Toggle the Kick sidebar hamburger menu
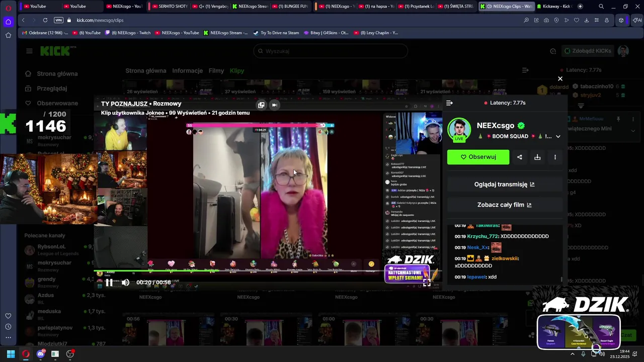Viewport: 644px width, 362px height. coord(29,51)
